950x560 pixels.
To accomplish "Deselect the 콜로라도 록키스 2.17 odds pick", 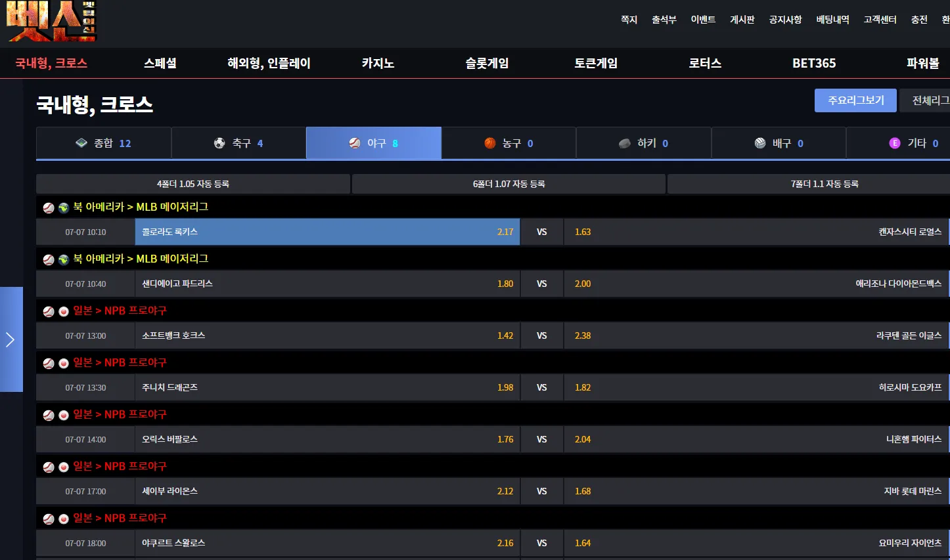I will [x=327, y=232].
